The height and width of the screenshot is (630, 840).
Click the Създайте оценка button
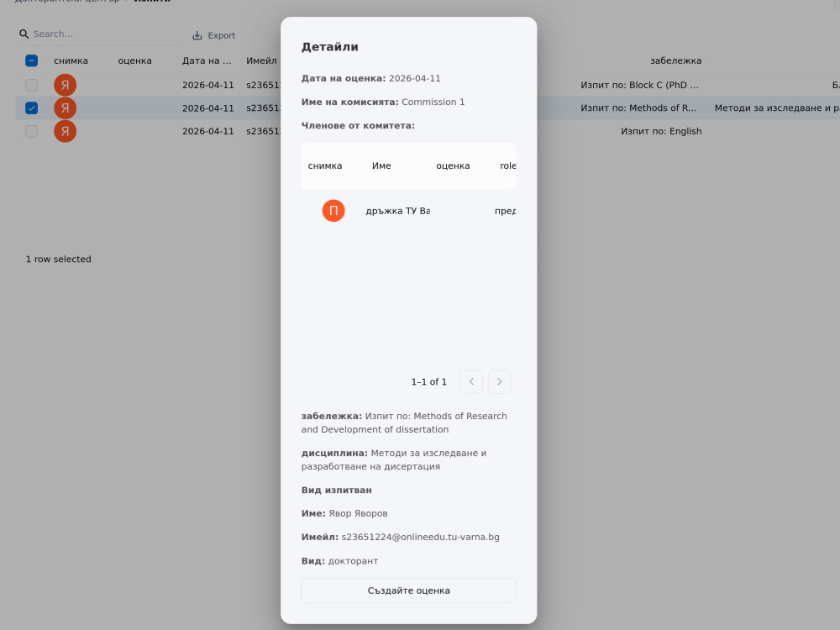[x=409, y=591]
